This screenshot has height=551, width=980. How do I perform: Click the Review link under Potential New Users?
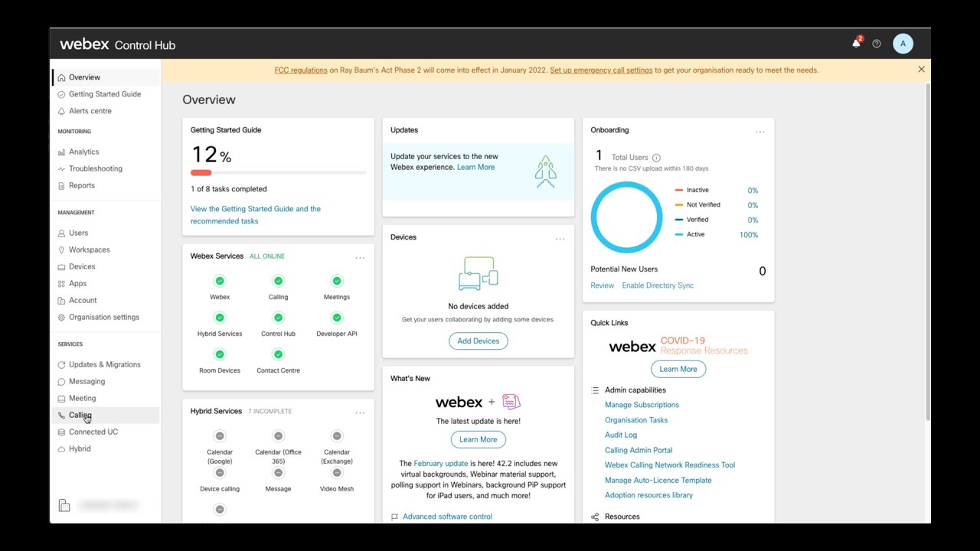pyautogui.click(x=602, y=285)
